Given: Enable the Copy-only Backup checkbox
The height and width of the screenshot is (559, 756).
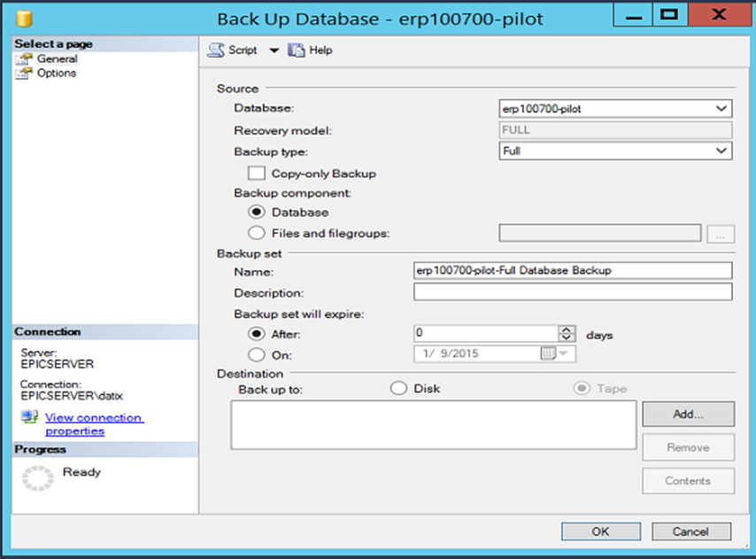Looking at the screenshot, I should coord(256,173).
